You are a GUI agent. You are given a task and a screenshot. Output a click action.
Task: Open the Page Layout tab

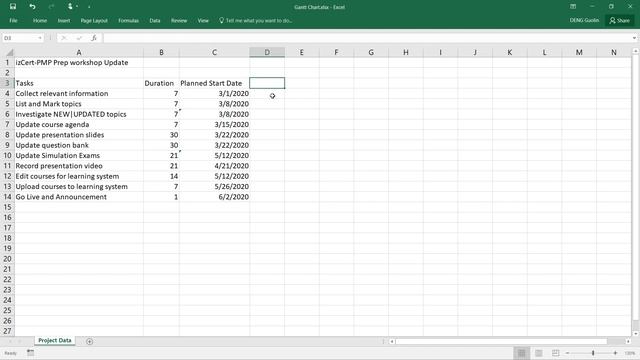click(x=94, y=20)
